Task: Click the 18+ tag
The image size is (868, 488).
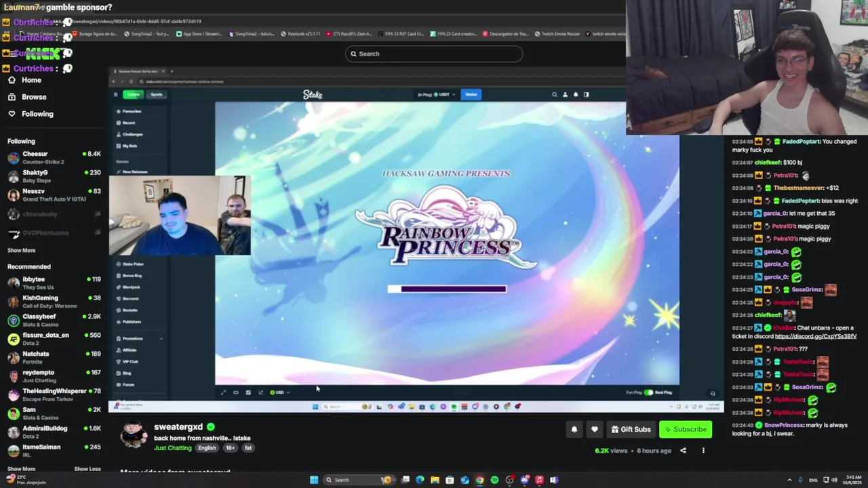Action: [x=231, y=448]
